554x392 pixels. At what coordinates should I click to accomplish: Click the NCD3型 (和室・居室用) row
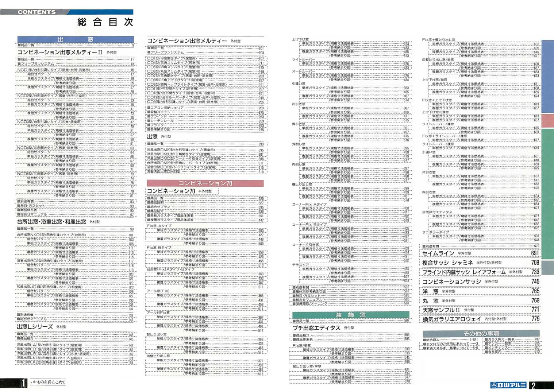[76, 122]
